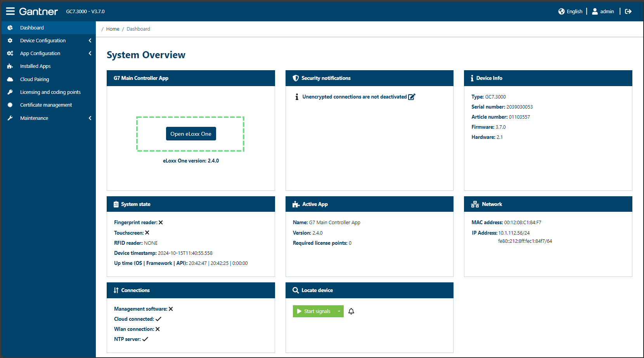Click Name: G7 Main Controller App
Screen dimensions: 644x358
click(x=327, y=222)
